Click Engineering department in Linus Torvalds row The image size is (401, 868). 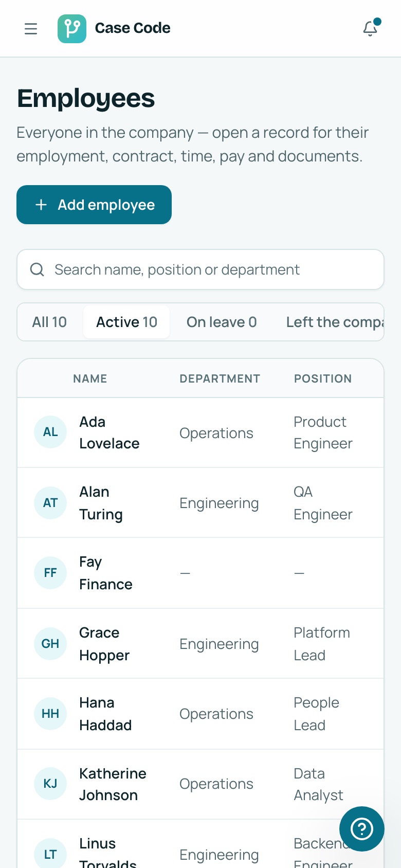tap(219, 855)
